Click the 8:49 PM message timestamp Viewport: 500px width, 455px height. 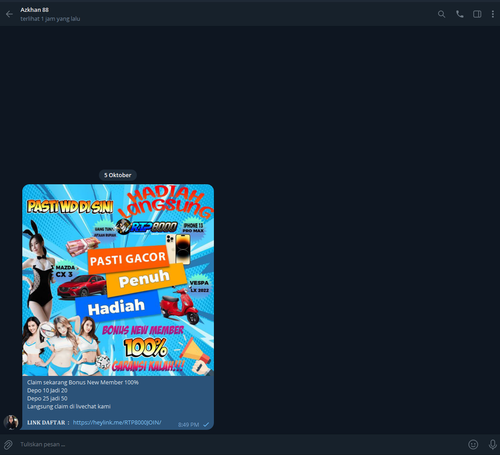188,425
